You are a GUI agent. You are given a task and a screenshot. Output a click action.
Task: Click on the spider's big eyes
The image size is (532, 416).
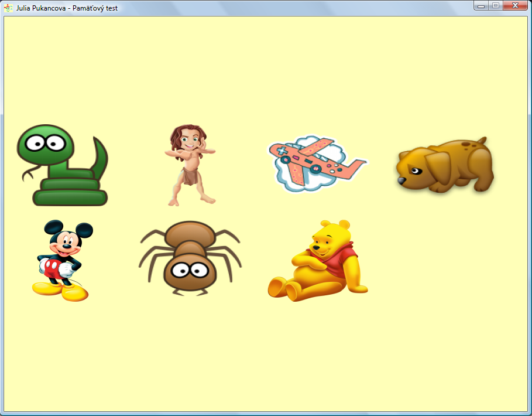click(x=191, y=270)
